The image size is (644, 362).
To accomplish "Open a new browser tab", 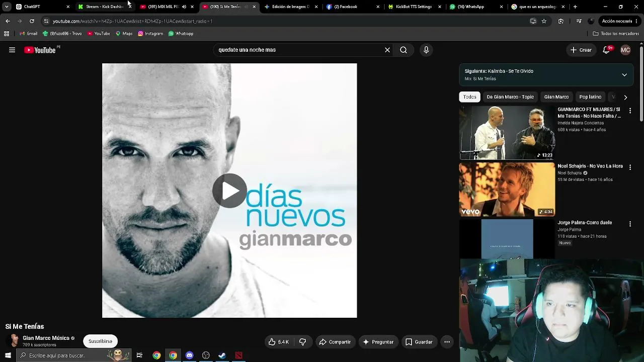I will point(575,7).
